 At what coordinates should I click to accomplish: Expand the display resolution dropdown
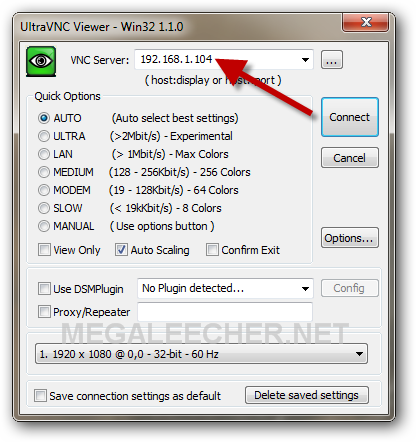click(359, 354)
